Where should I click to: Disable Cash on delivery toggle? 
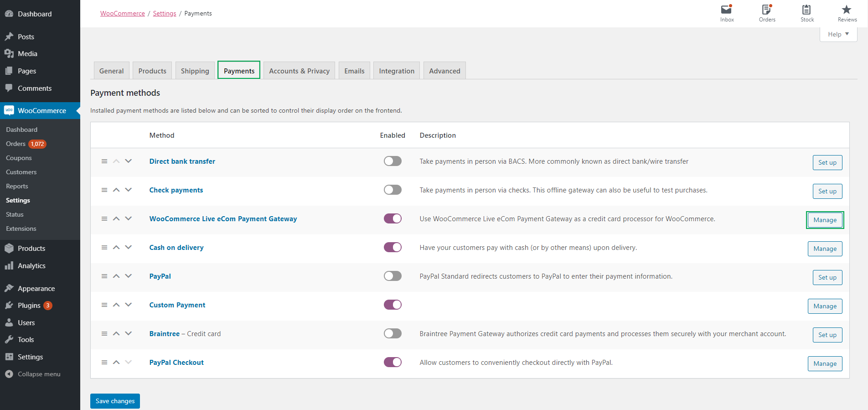coord(393,247)
